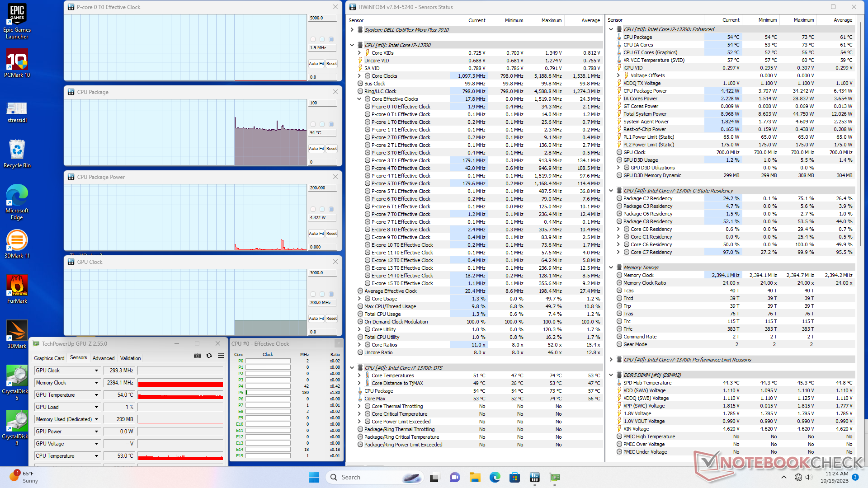Open the Validation tab in GPU-Z
The image size is (868, 488).
[x=130, y=358]
